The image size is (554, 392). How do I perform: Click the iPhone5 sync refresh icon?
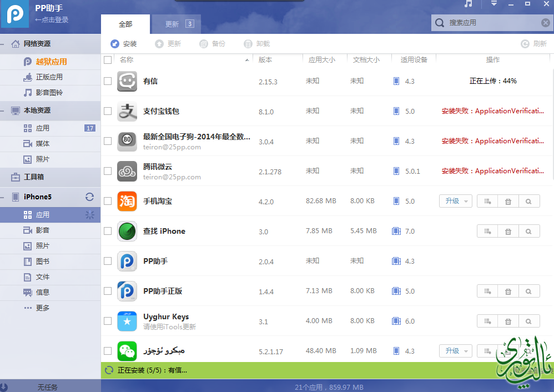(x=90, y=197)
